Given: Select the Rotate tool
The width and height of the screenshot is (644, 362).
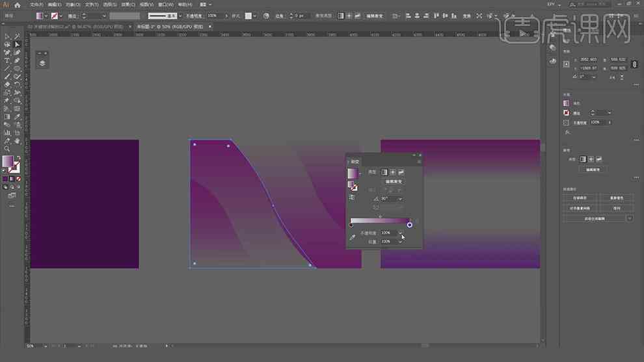Looking at the screenshot, I should (17, 84).
